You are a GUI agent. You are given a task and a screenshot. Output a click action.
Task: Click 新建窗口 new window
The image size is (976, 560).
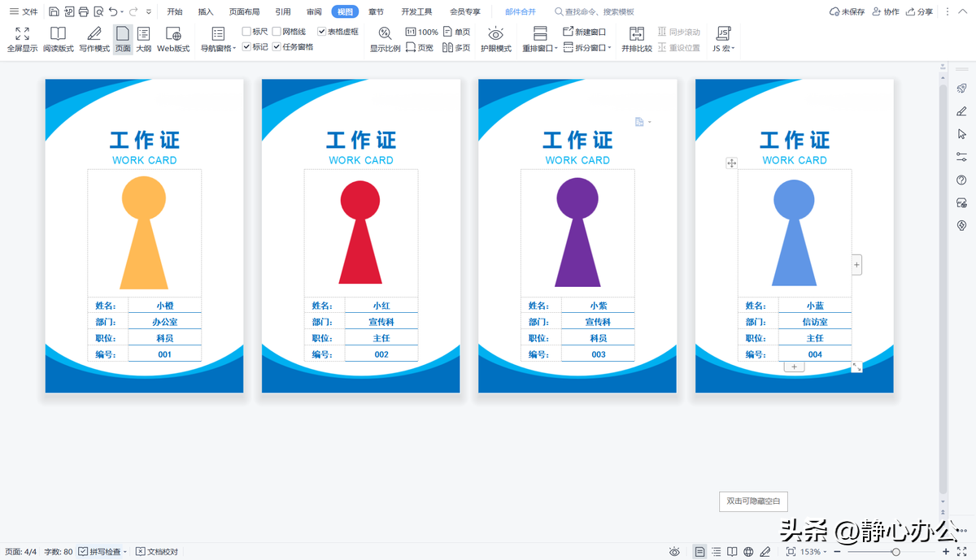point(584,32)
